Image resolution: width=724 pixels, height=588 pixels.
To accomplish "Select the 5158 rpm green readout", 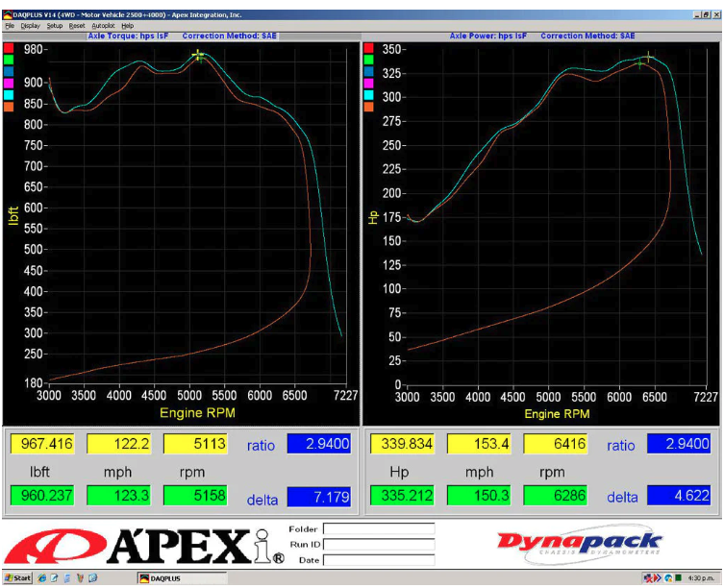I will pyautogui.click(x=195, y=495).
